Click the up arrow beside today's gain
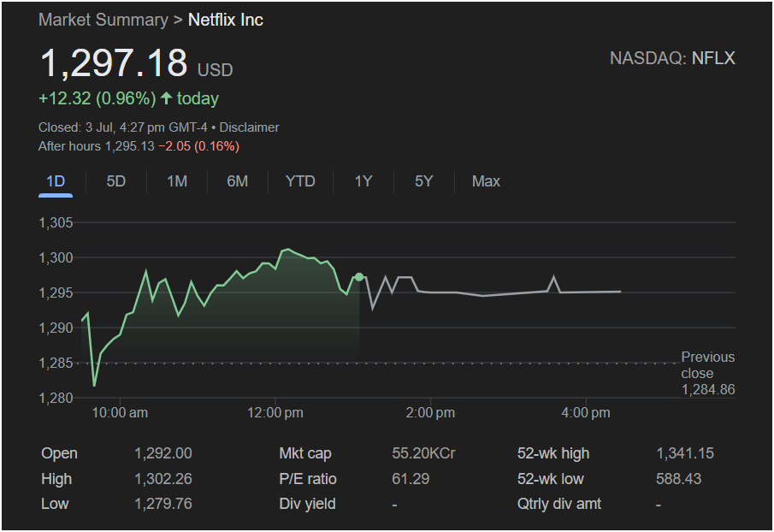The height and width of the screenshot is (532, 774). [167, 98]
